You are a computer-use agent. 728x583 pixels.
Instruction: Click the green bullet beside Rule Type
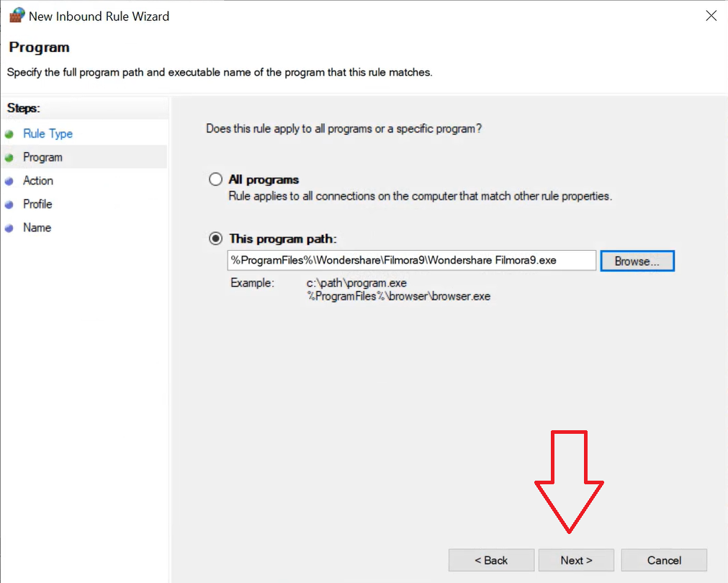click(9, 134)
